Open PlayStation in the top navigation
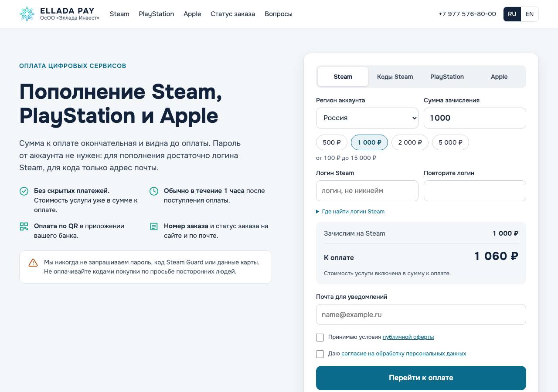This screenshot has height=392, width=558. pyautogui.click(x=157, y=14)
